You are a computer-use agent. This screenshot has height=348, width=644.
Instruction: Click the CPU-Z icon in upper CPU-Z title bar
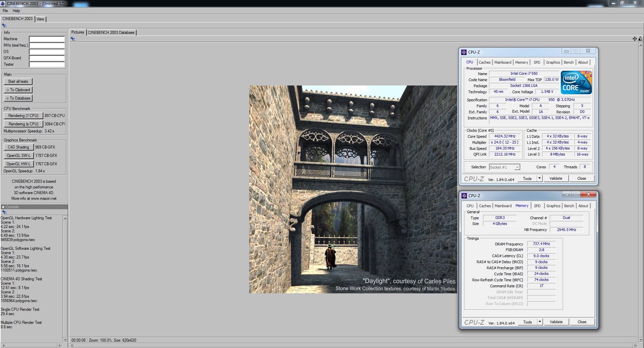click(464, 52)
